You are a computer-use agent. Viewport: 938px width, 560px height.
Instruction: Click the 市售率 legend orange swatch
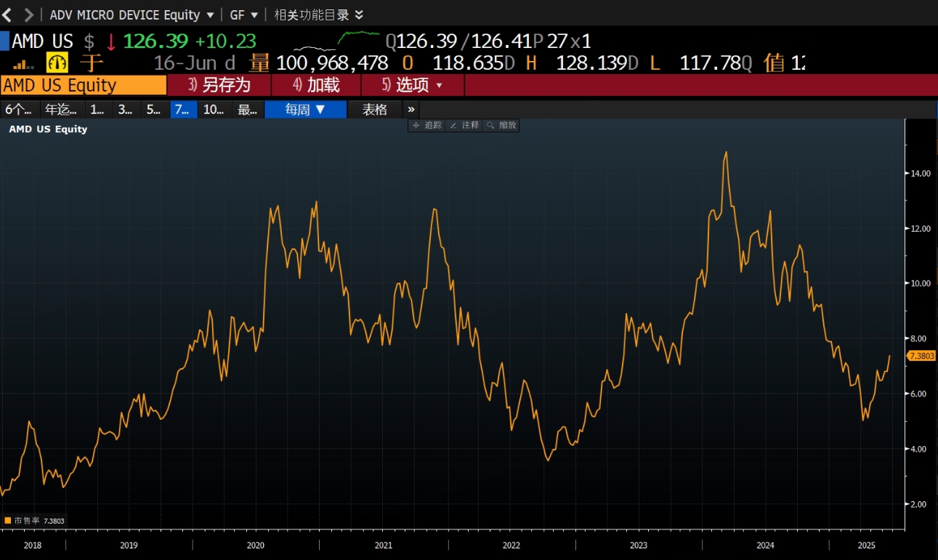point(8,521)
